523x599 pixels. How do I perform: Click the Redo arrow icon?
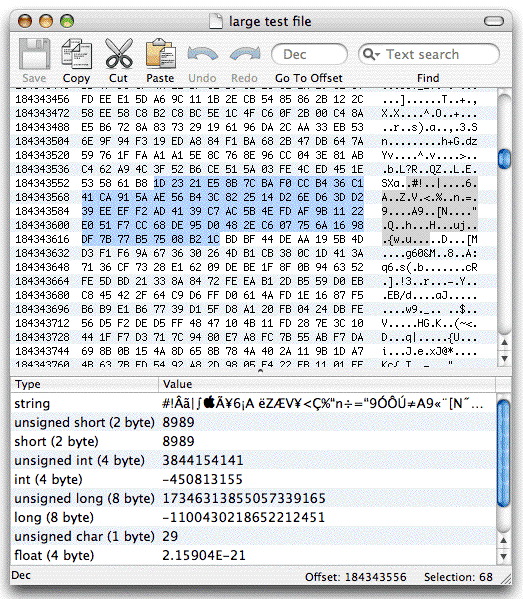(x=244, y=54)
